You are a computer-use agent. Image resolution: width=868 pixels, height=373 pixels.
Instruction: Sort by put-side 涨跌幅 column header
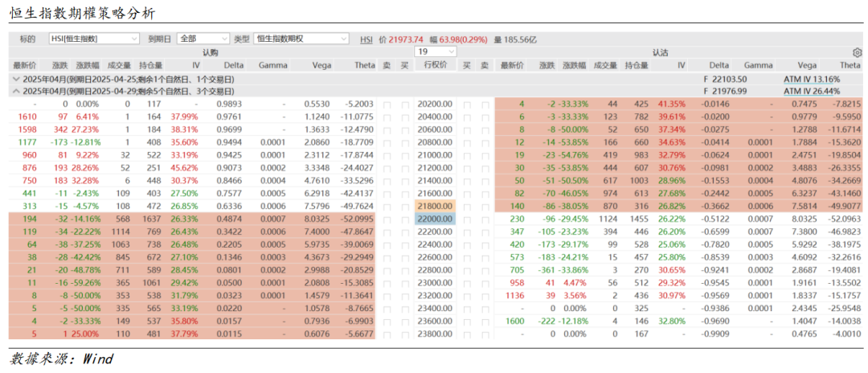[575, 65]
